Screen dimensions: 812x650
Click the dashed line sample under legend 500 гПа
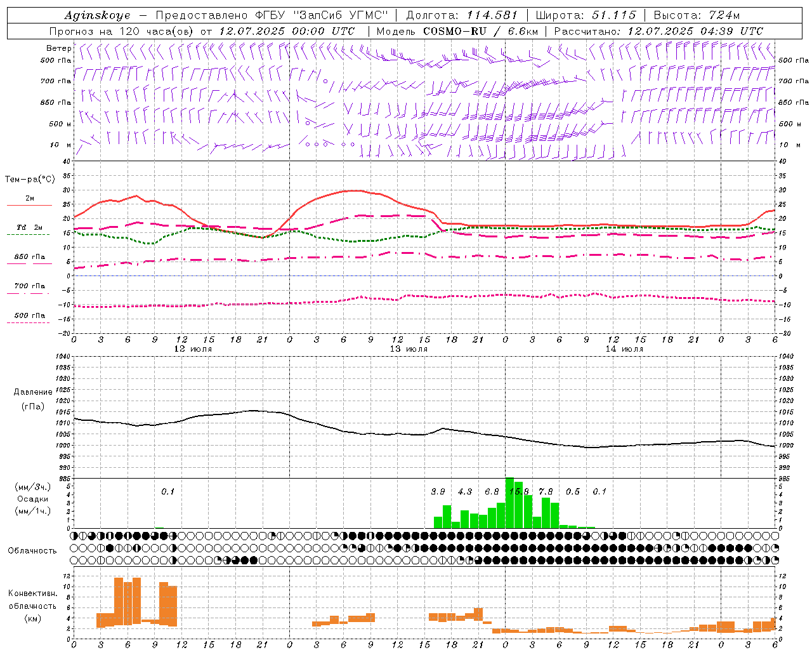click(x=28, y=323)
